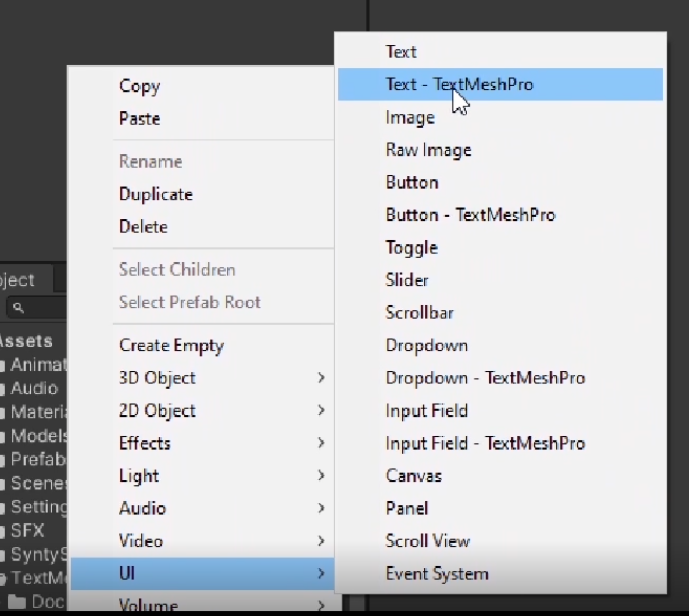The image size is (689, 616).
Task: Create a Raw Image UI element
Action: (428, 150)
